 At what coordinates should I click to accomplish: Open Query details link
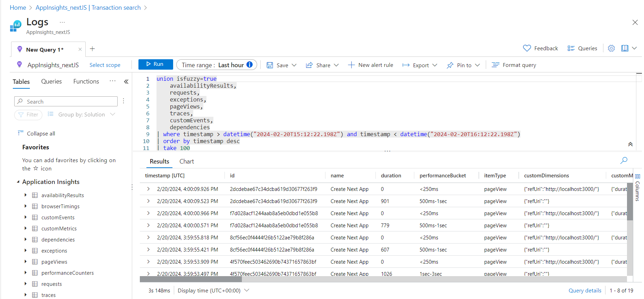click(585, 290)
